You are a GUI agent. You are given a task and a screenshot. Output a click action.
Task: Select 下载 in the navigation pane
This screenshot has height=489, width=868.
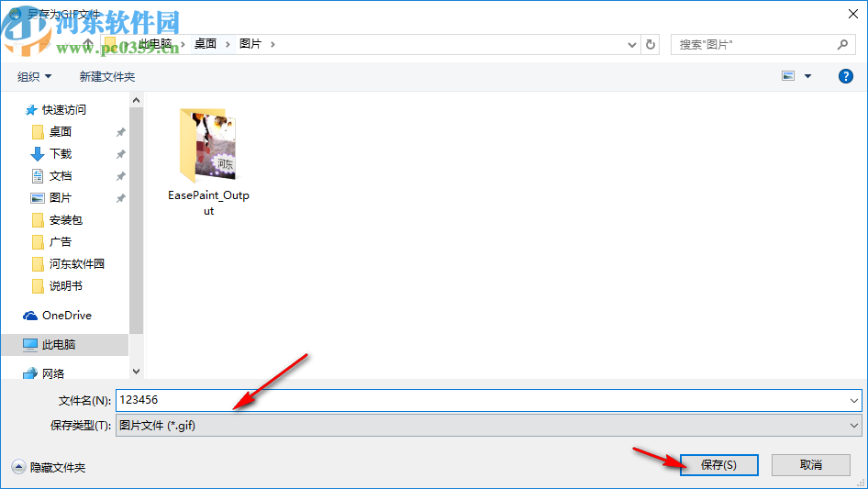(61, 154)
